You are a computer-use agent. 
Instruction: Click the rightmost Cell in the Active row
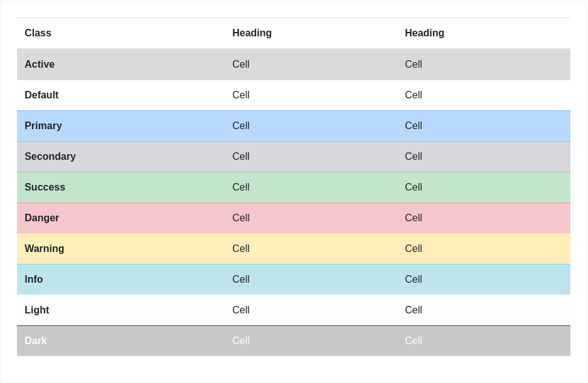click(x=414, y=65)
